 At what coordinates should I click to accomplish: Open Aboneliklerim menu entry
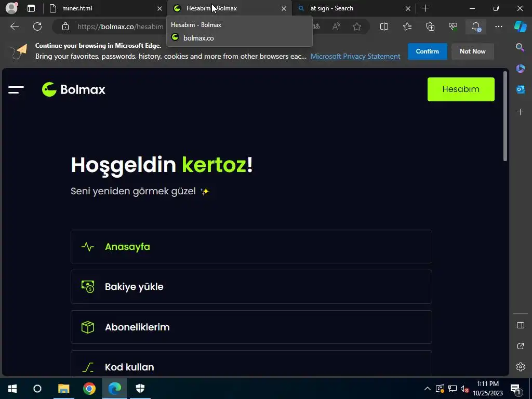coord(251,327)
